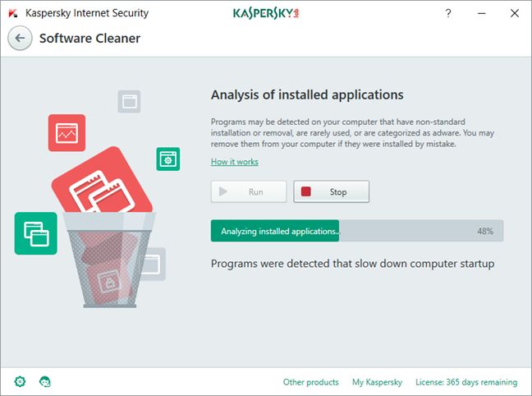Open the My Kaspersky link

click(377, 382)
